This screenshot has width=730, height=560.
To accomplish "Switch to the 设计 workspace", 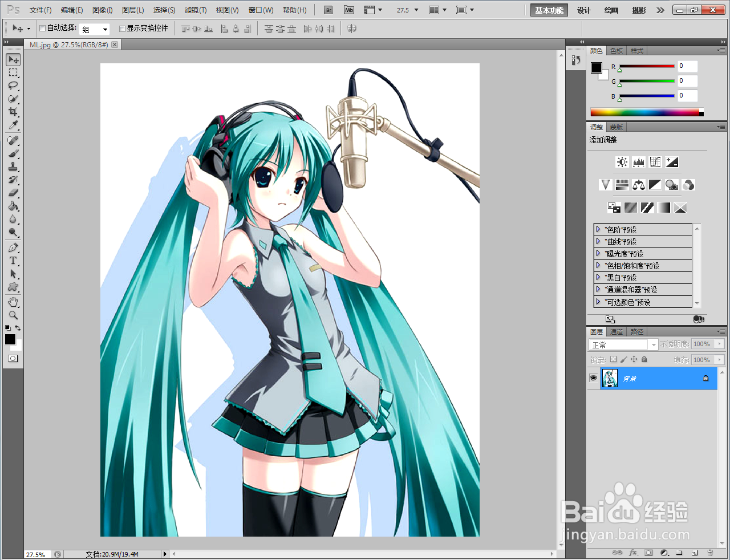I will pos(584,10).
